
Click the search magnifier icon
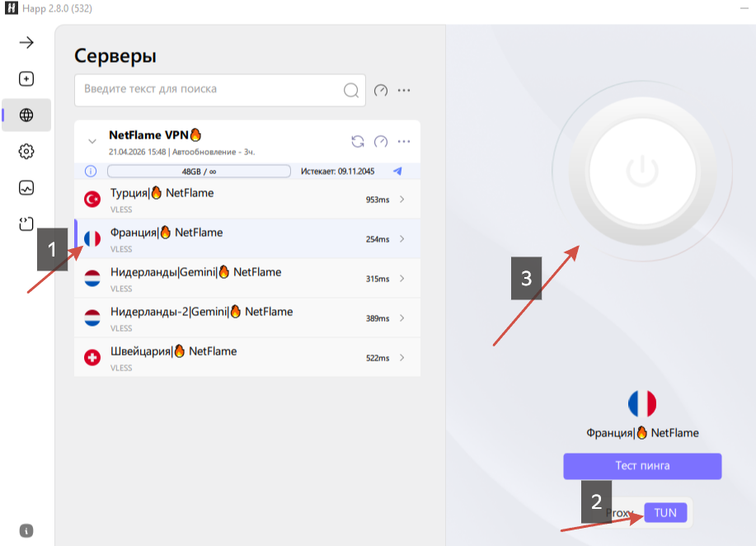351,90
